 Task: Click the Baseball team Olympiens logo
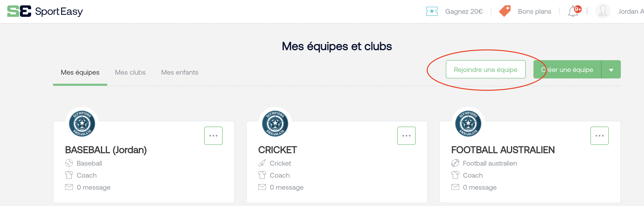pyautogui.click(x=82, y=124)
